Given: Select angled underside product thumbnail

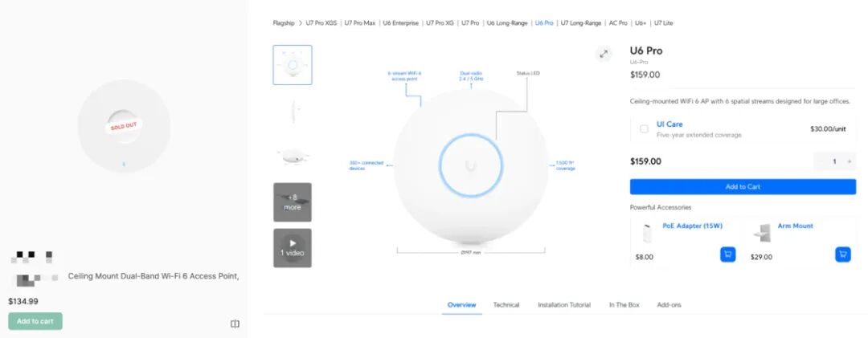Looking at the screenshot, I should click(293, 157).
